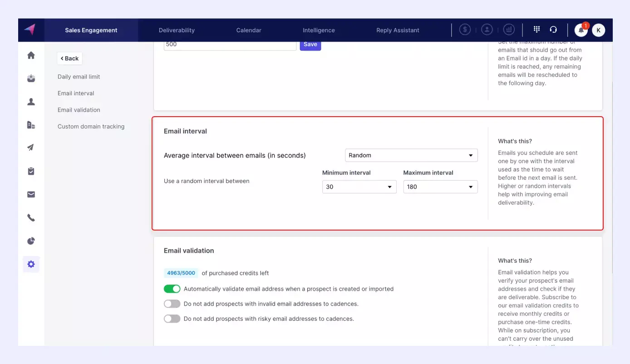This screenshot has width=630, height=364.
Task: Click the daily email limit input field
Action: click(230, 45)
